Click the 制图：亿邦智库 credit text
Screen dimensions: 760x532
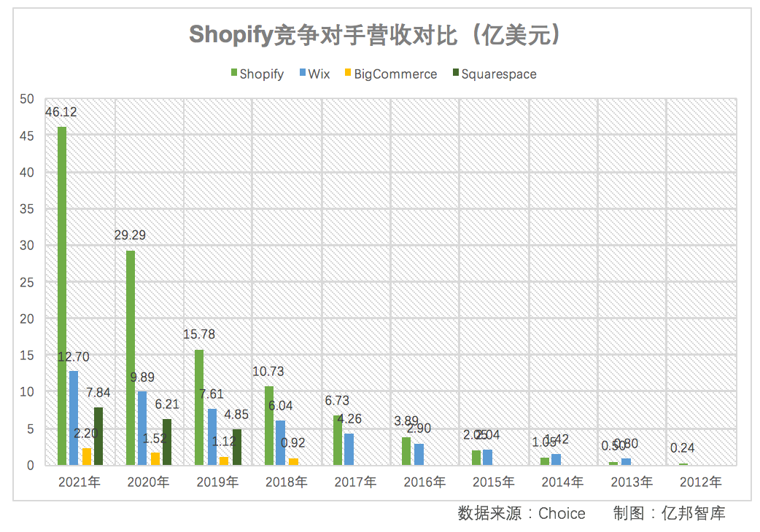tap(670, 513)
